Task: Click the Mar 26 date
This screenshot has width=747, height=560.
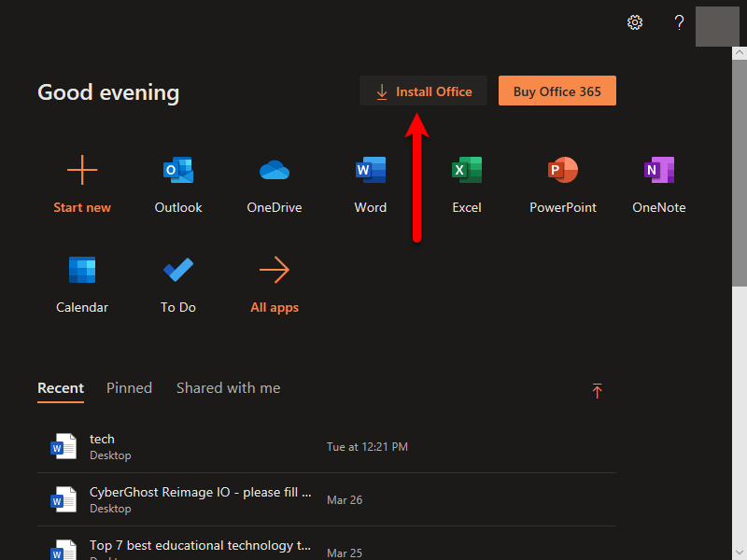Action: 345,500
